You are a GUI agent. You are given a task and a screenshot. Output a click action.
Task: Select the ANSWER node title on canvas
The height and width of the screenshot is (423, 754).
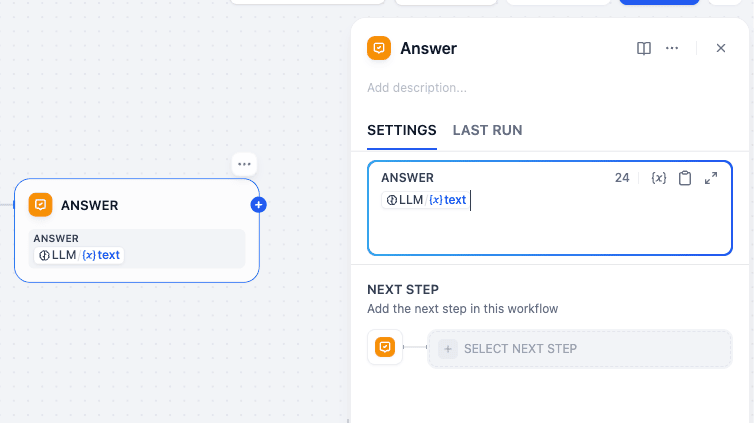tap(89, 205)
